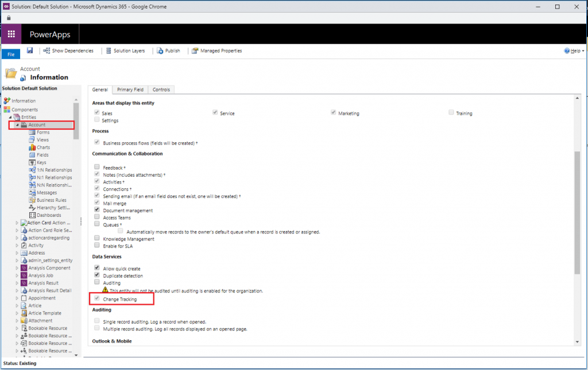Click the form scrollbar down arrow
Screen dimensions: 588x370
(x=577, y=341)
